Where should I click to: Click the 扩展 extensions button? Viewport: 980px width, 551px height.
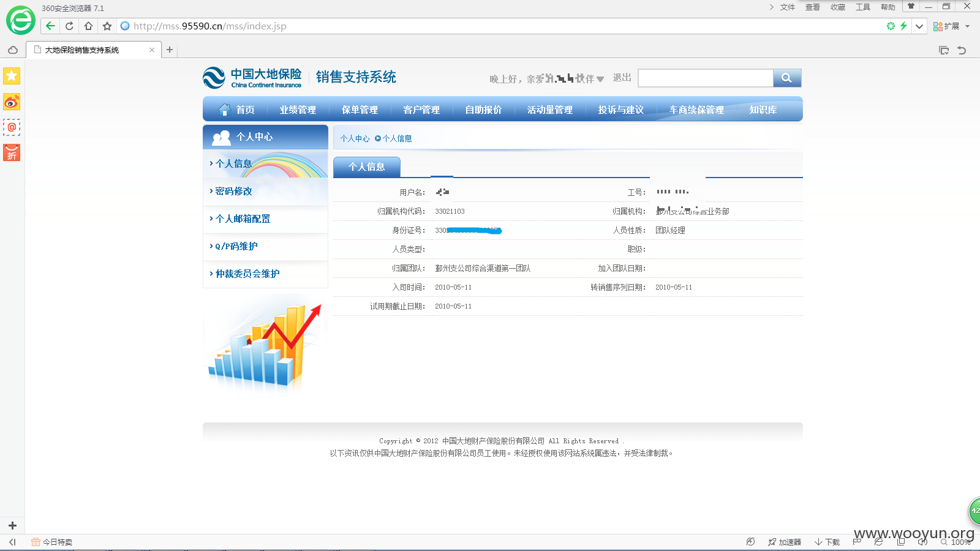[946, 26]
